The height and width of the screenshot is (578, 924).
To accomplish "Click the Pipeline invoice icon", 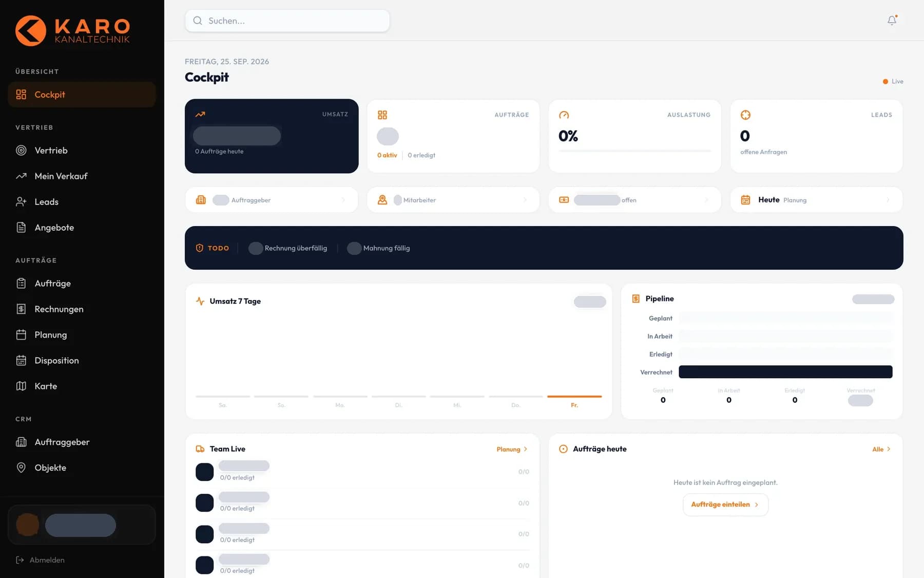I will pyautogui.click(x=636, y=299).
